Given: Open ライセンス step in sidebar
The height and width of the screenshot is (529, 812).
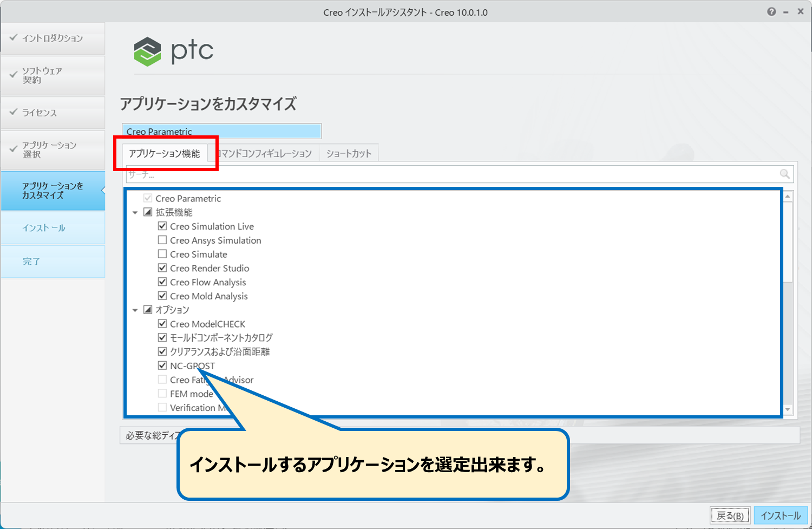Looking at the screenshot, I should coord(53,113).
